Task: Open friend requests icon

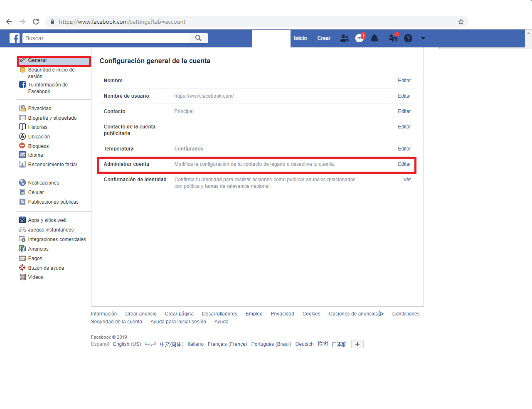Action: pyautogui.click(x=345, y=38)
